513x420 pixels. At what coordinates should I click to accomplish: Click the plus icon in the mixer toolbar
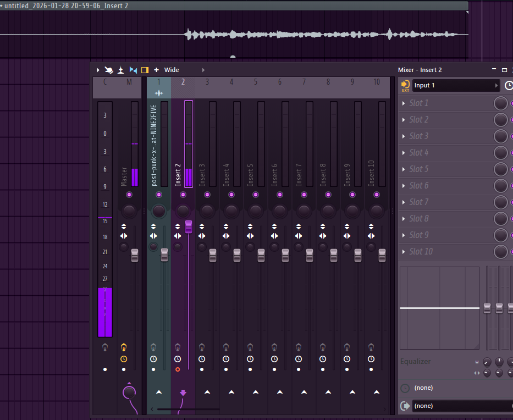157,70
